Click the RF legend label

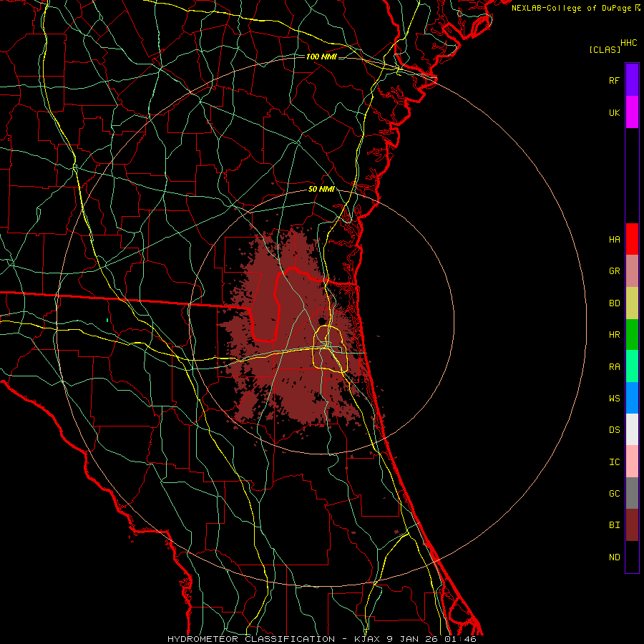tap(614, 80)
